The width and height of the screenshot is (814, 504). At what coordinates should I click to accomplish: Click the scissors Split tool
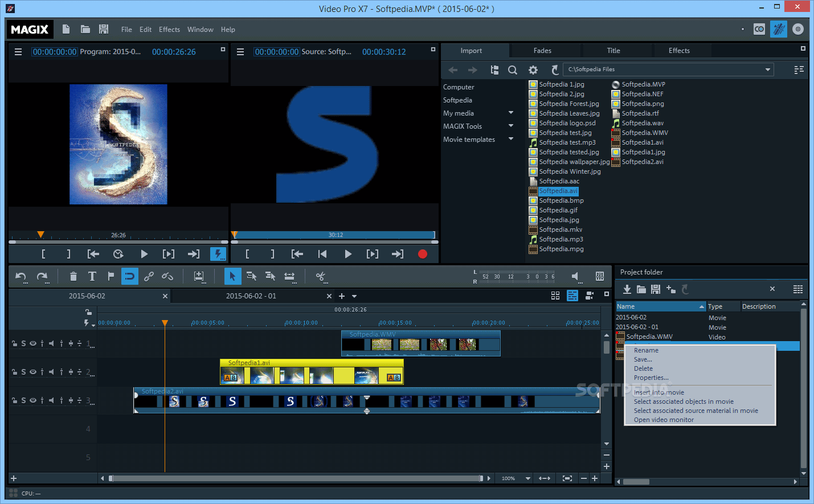[x=321, y=276]
